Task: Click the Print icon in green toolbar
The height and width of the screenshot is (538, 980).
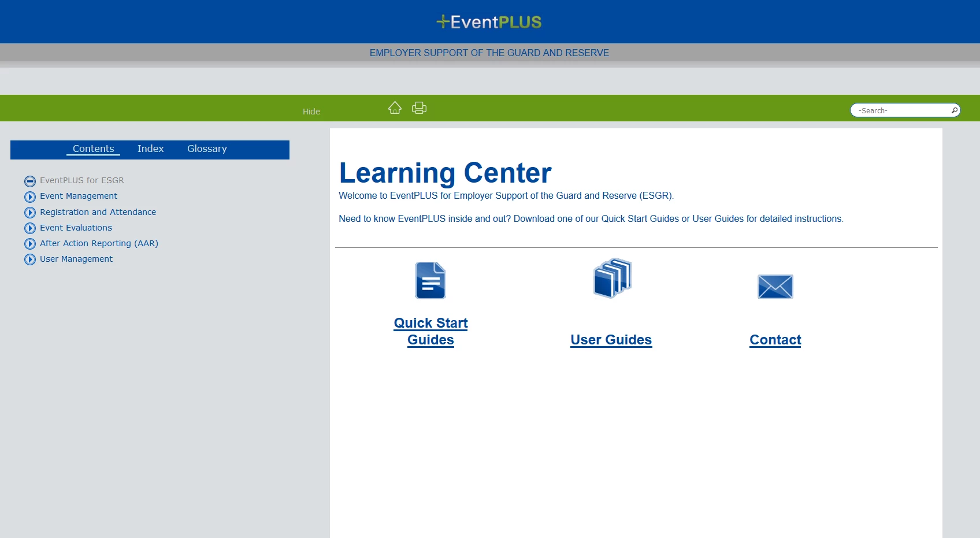Action: (419, 107)
